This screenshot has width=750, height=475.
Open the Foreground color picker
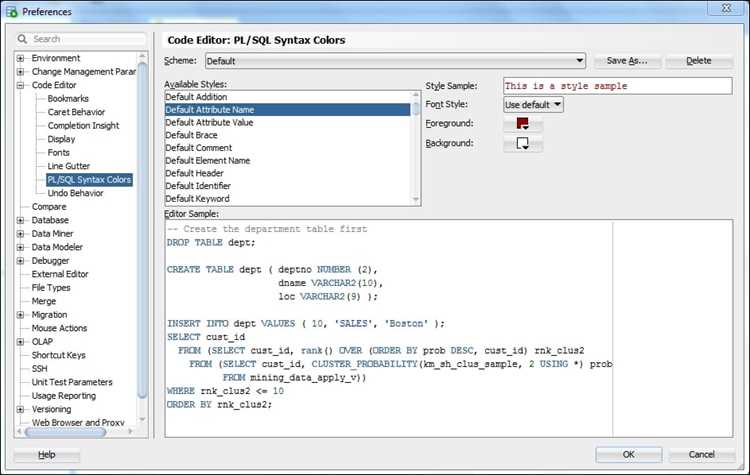point(522,124)
